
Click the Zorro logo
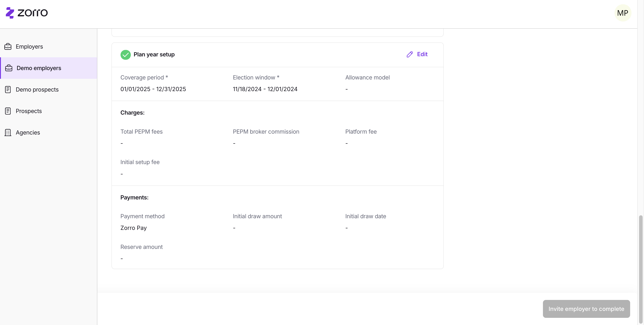pos(27,13)
